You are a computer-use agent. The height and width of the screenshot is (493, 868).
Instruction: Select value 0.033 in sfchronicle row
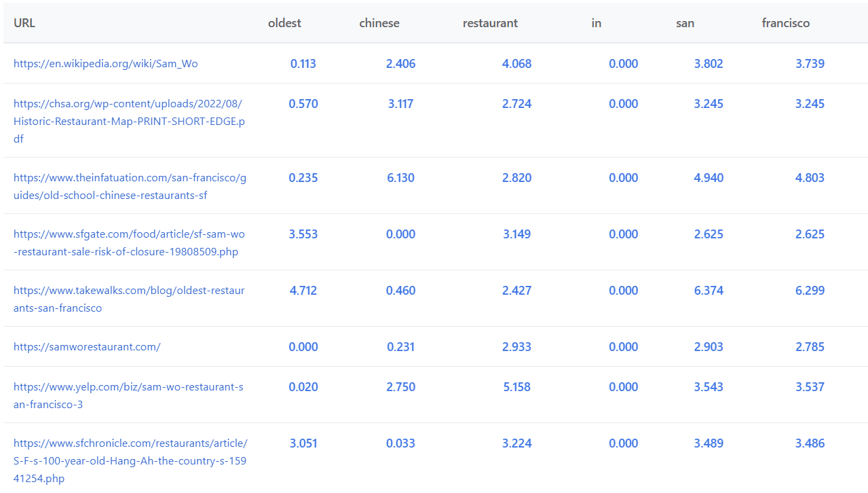(x=401, y=443)
